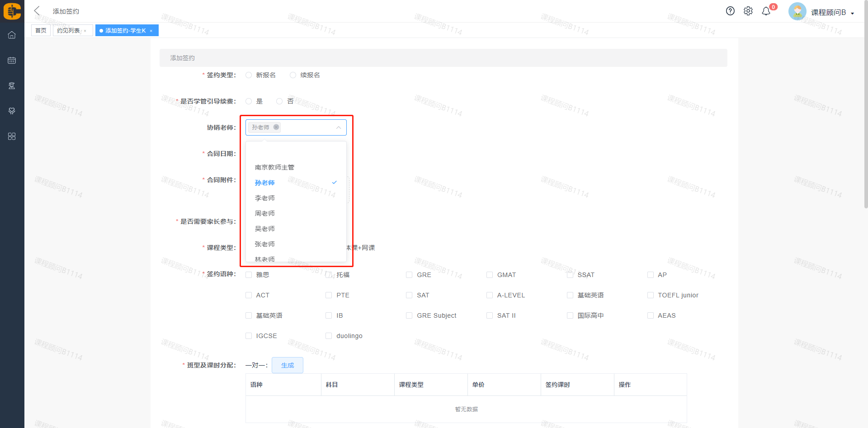Go to home icon in sidebar
This screenshot has width=868, height=428.
tap(12, 35)
